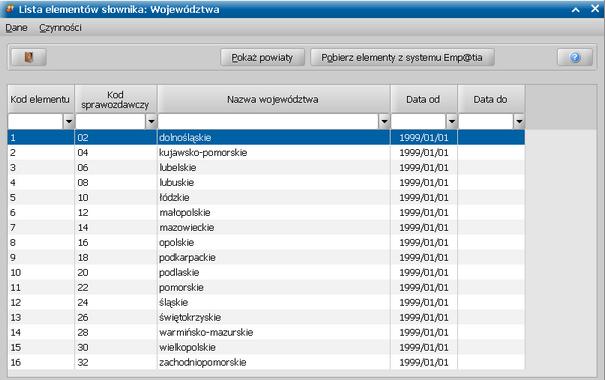Click reporting code 24 cell
This screenshot has width=605, height=380.
coord(116,302)
